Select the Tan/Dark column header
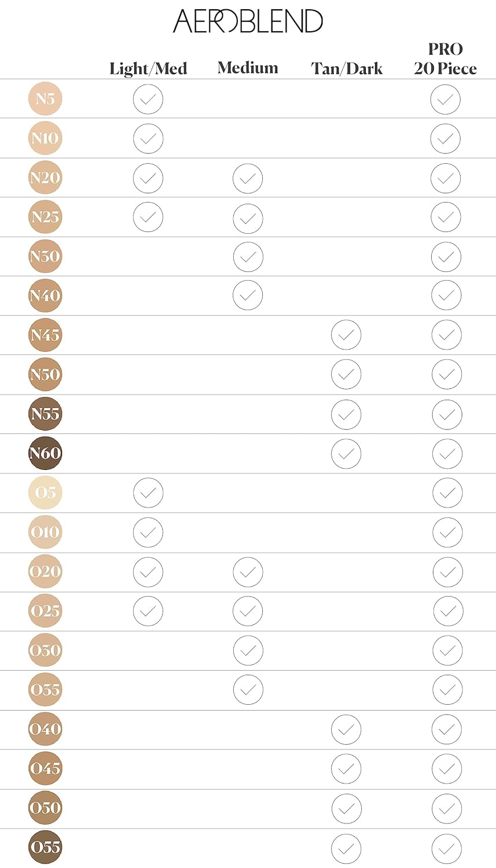Viewport: 496px width, 868px height. pos(347,68)
